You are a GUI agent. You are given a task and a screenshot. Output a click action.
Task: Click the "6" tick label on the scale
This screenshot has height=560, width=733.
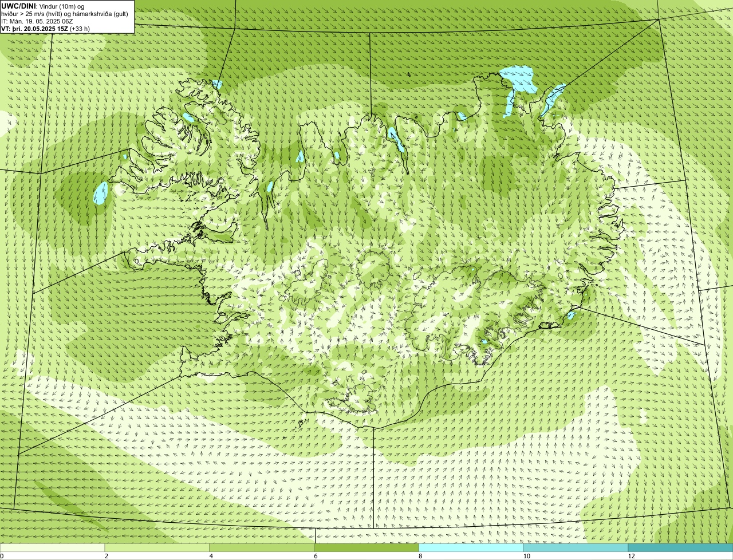(316, 556)
